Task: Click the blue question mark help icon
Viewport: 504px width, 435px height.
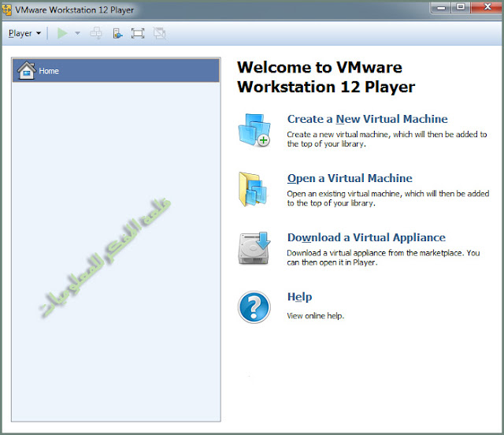Action: 254,307
